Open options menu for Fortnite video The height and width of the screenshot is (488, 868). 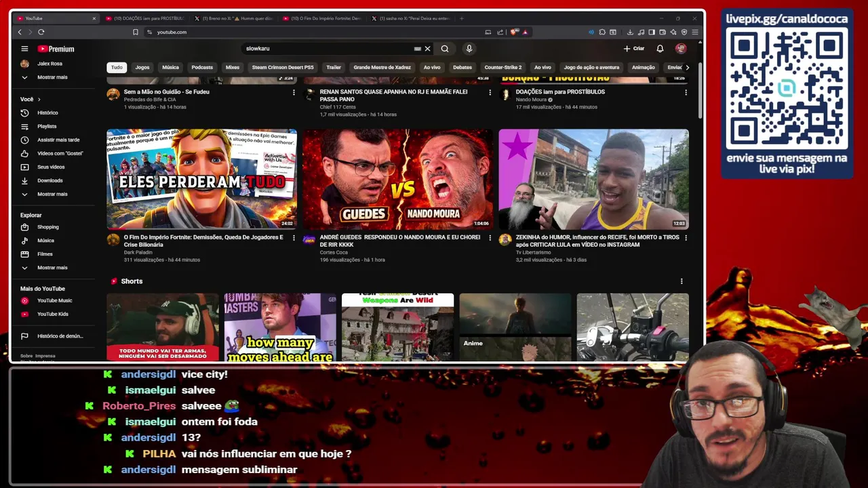coord(294,238)
